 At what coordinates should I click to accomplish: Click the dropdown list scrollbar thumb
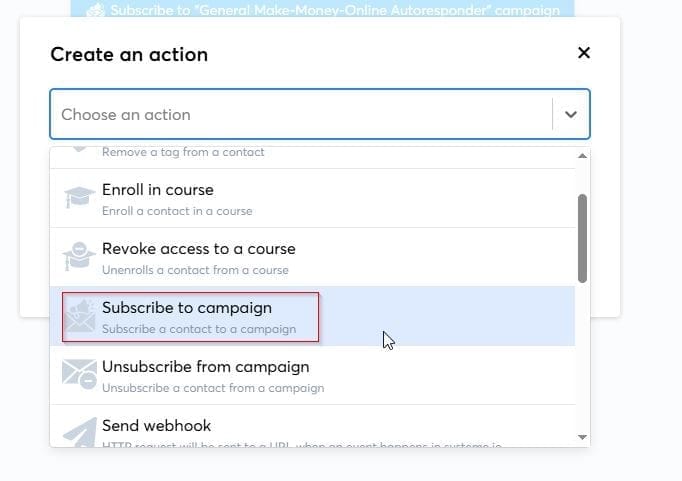pyautogui.click(x=582, y=237)
